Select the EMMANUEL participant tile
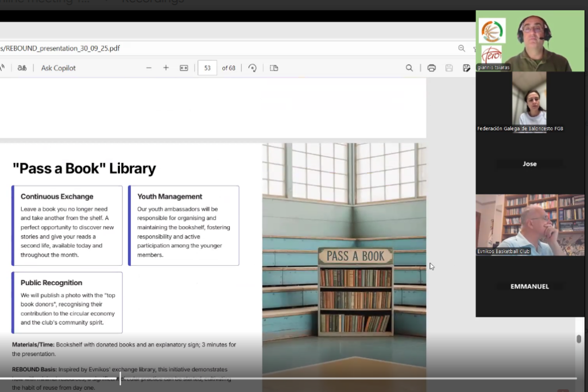Viewport: 588px width, 392px height. click(529, 286)
